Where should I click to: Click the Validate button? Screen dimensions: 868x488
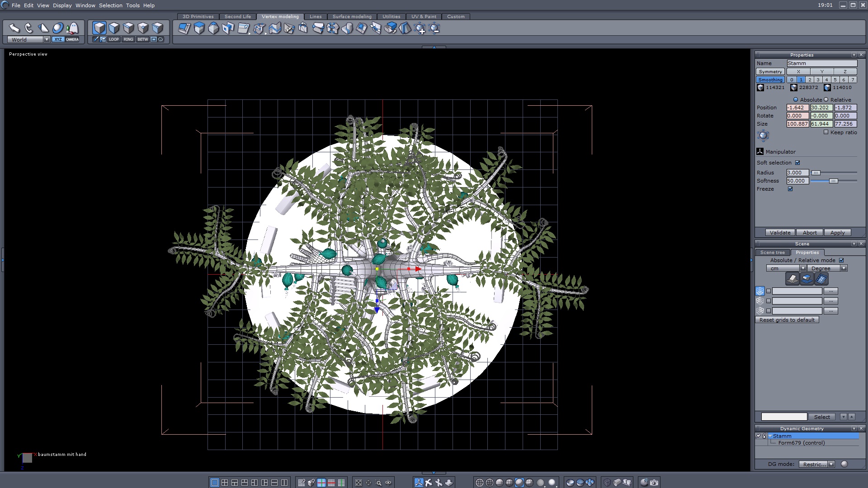click(x=780, y=233)
